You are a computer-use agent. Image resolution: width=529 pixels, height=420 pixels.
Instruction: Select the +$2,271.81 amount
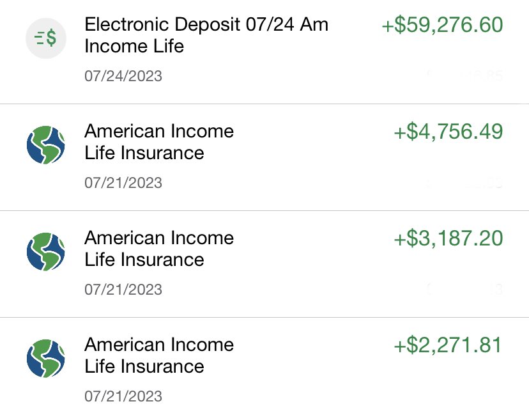click(448, 345)
